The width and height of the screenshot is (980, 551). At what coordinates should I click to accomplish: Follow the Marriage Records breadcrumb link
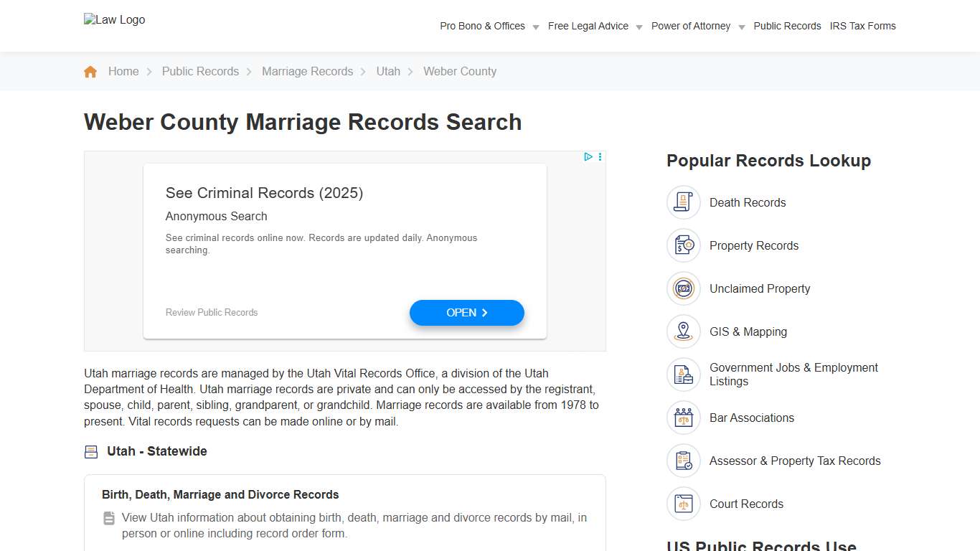click(307, 71)
